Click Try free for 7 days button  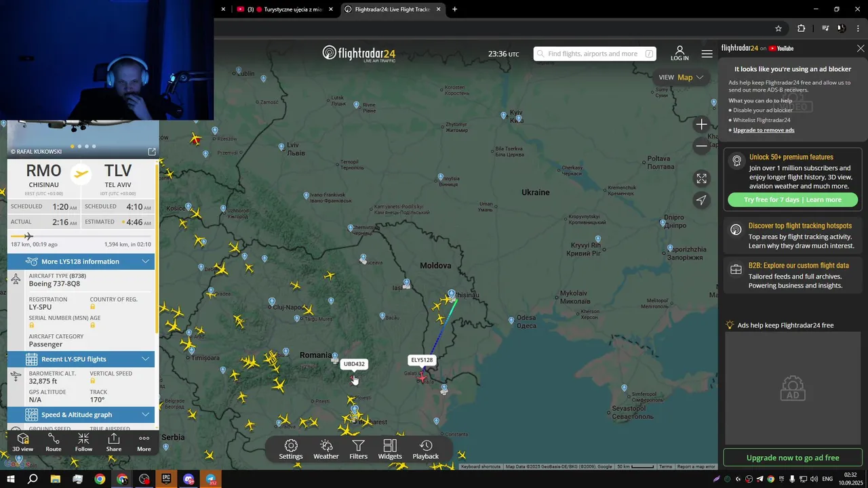[792, 200]
